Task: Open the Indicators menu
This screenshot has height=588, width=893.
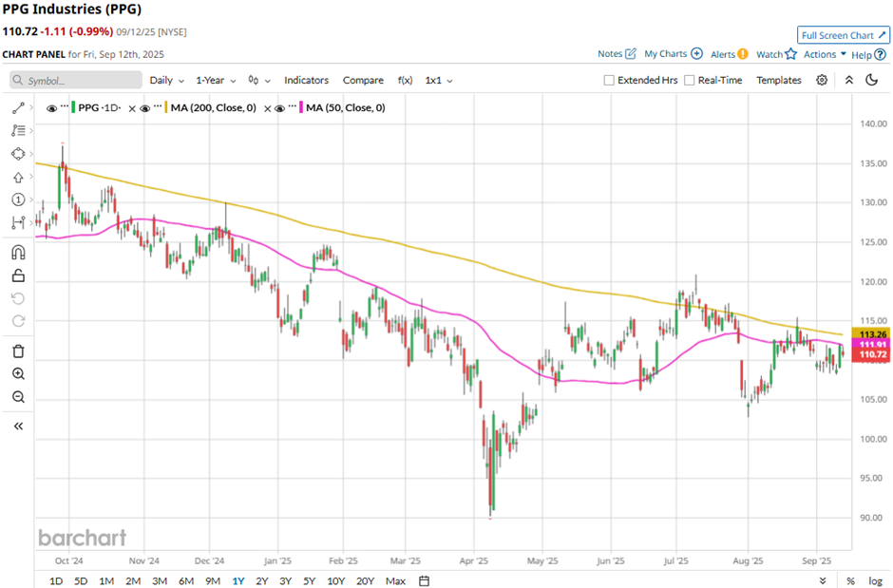Action: [x=307, y=80]
